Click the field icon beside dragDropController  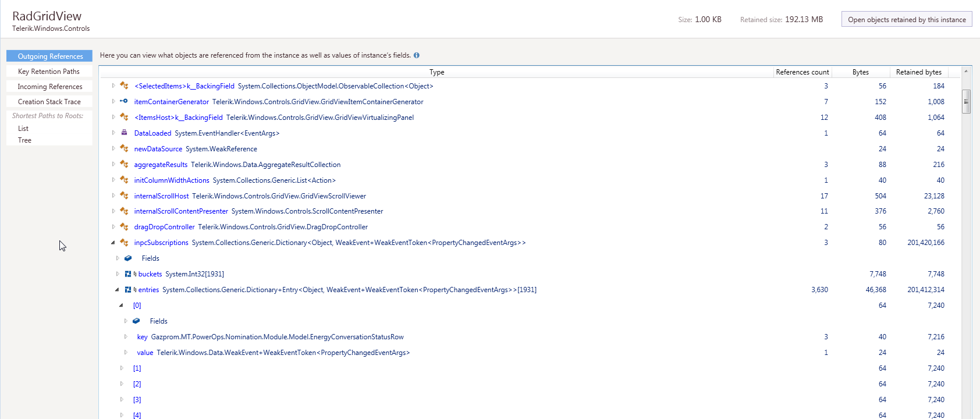click(124, 226)
